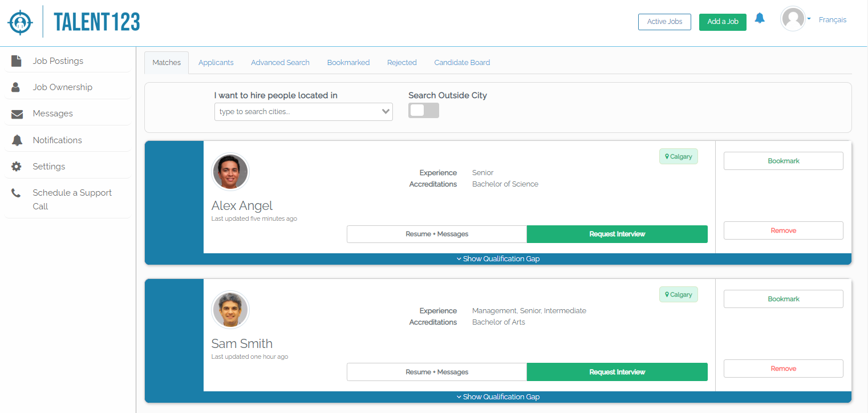Request an interview with Alex Angel
Viewport: 868px width, 413px height.
(x=617, y=234)
